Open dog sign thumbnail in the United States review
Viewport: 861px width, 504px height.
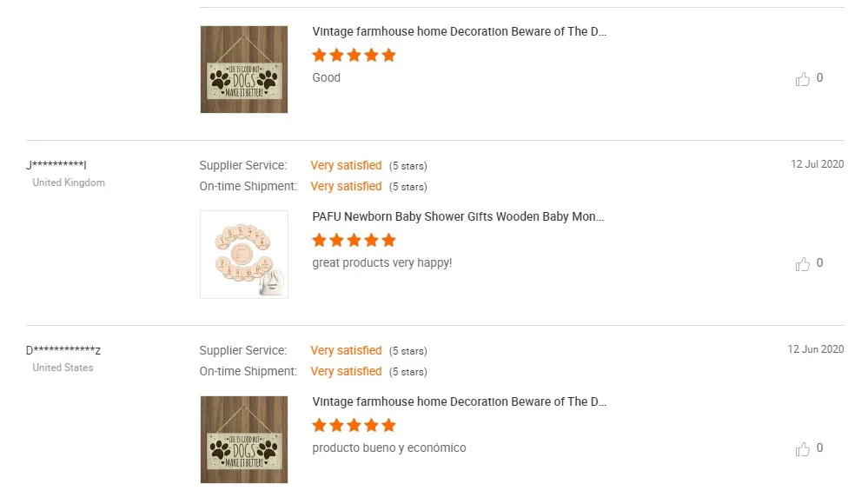tap(244, 440)
